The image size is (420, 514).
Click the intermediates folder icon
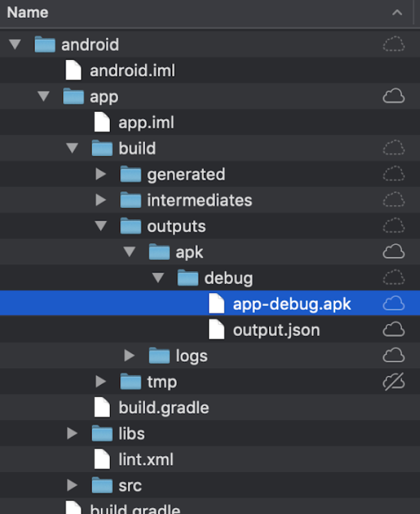click(x=131, y=200)
